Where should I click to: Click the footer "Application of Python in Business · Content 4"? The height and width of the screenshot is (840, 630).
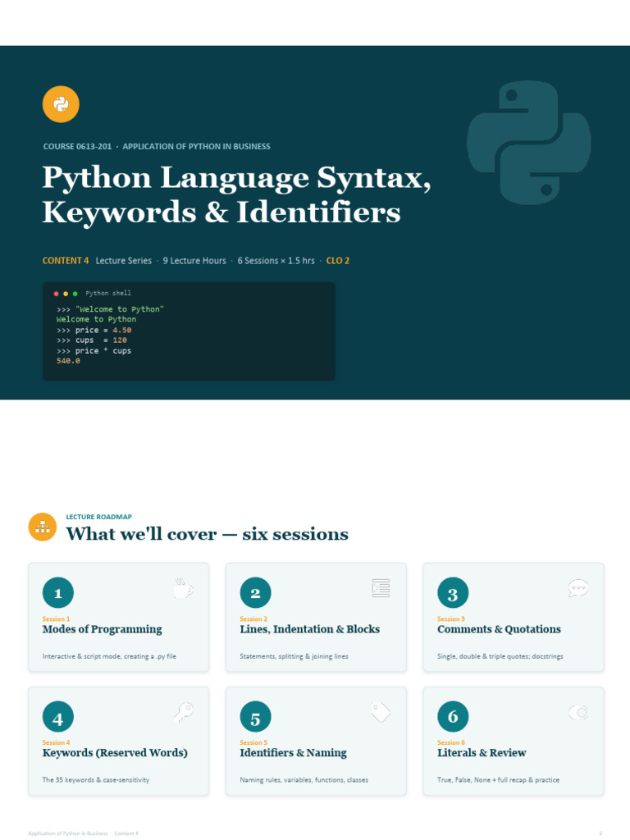coord(83,833)
